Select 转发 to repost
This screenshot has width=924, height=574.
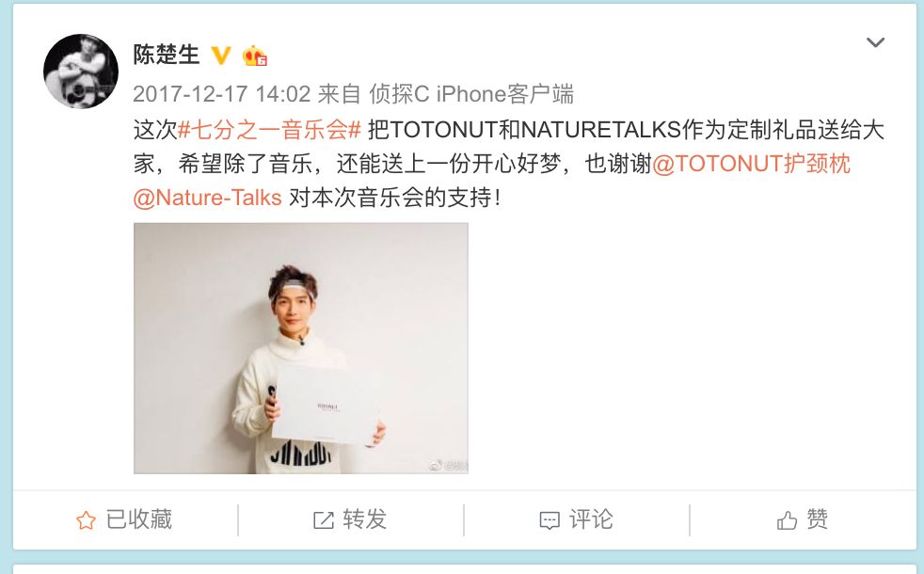[365, 519]
